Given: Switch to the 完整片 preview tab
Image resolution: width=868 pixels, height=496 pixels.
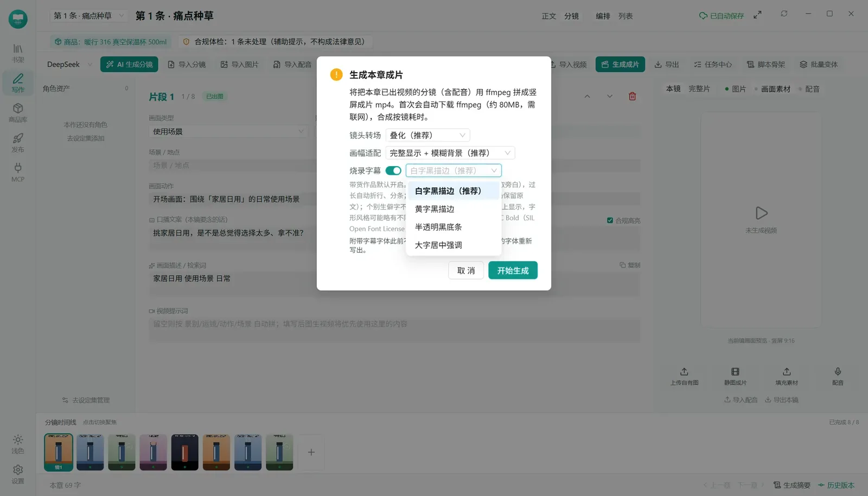Looking at the screenshot, I should pos(699,88).
